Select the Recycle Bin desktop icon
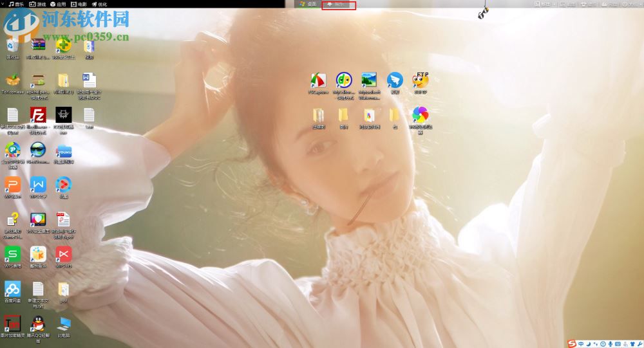Screen dimensions: 644x348 click(12, 46)
